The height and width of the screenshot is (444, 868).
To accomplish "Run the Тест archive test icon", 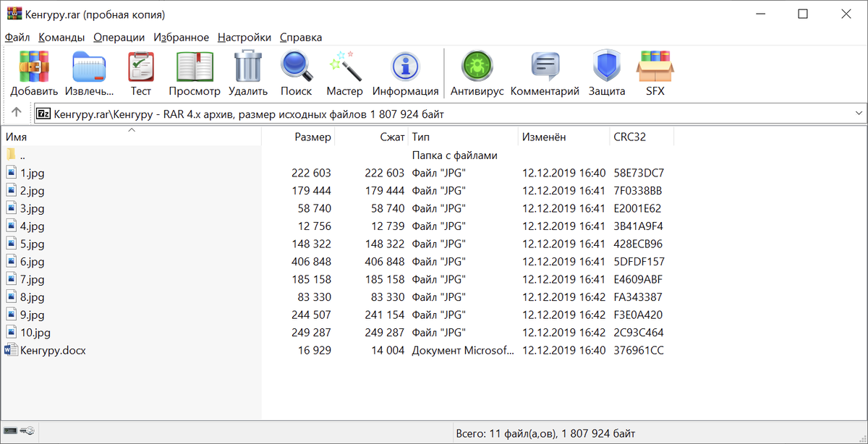I will pos(141,67).
